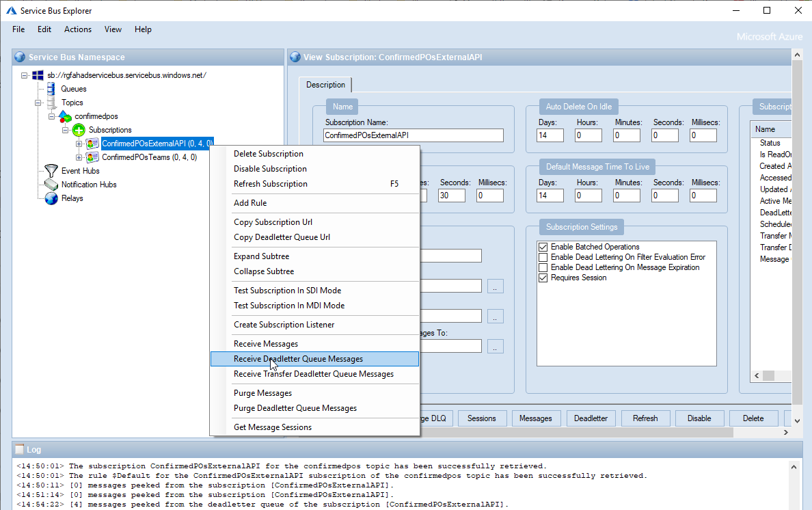
Task: Open the File menu
Action: [x=18, y=29]
